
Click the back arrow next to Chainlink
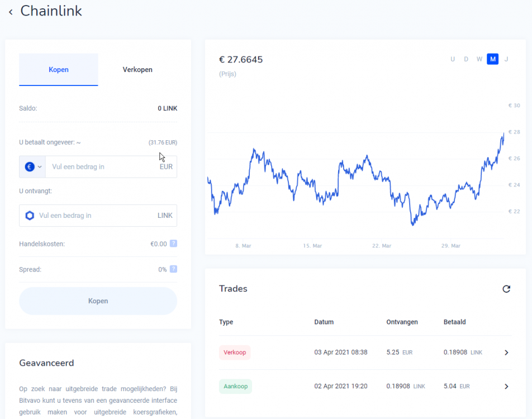tap(11, 12)
